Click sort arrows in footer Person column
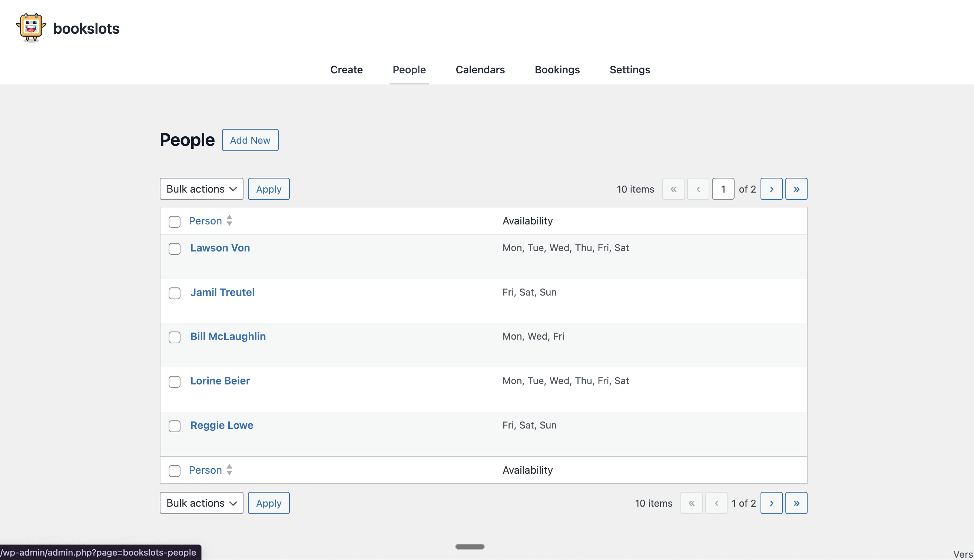Viewport: 974px width, 560px height. point(229,470)
